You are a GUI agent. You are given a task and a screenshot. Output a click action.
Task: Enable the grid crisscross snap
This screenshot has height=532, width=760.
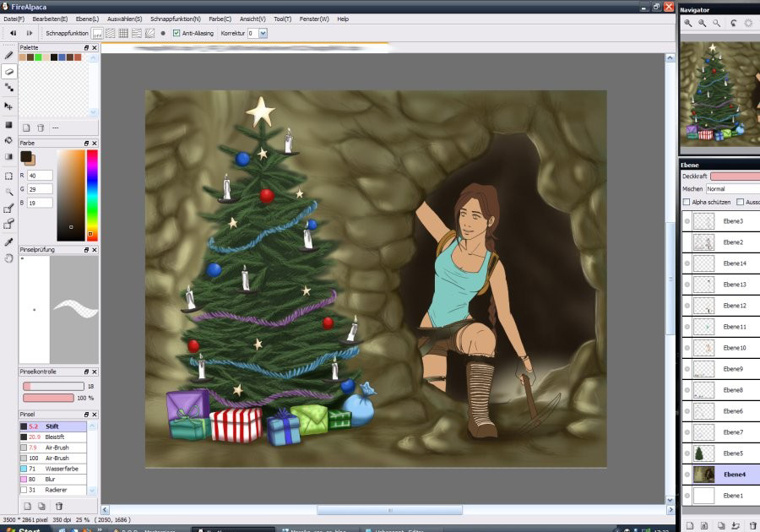coord(123,34)
